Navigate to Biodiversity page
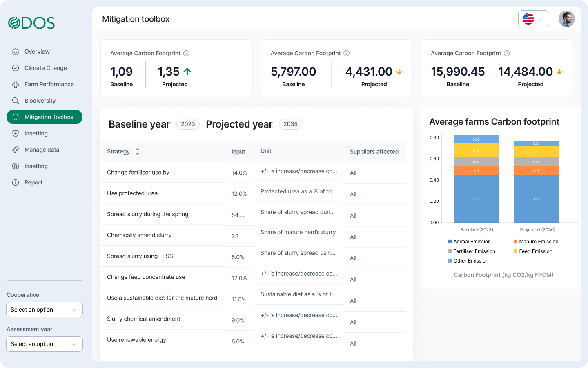The height and width of the screenshot is (368, 588). (45, 101)
